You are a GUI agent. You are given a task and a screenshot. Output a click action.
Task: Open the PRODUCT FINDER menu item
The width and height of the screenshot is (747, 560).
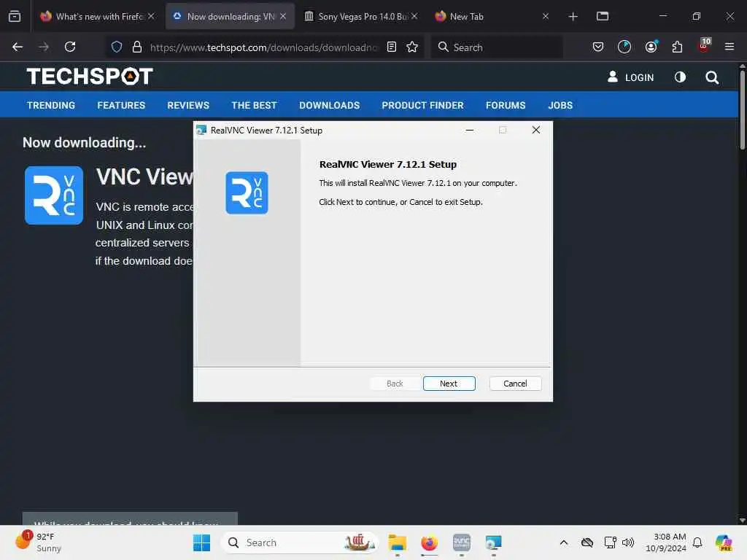point(422,105)
